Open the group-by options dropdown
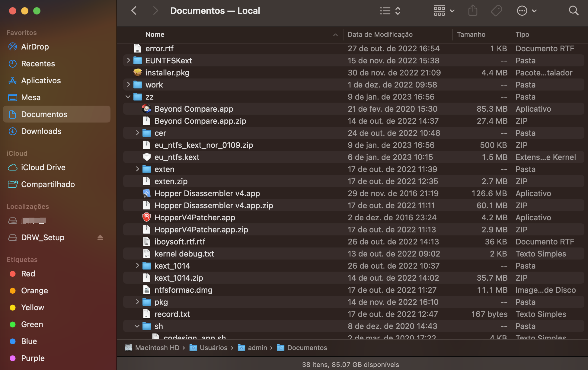Screen dimensions: 588x370 tap(444, 11)
